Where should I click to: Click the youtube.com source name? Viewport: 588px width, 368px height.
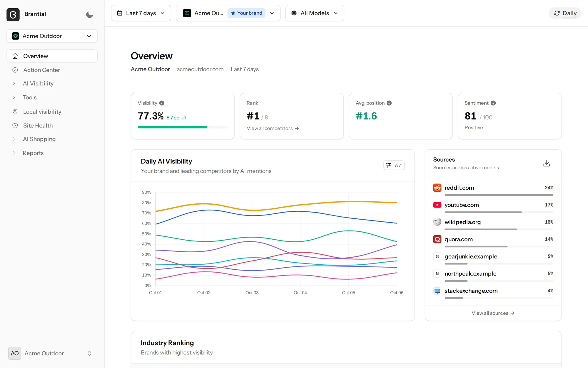click(462, 205)
